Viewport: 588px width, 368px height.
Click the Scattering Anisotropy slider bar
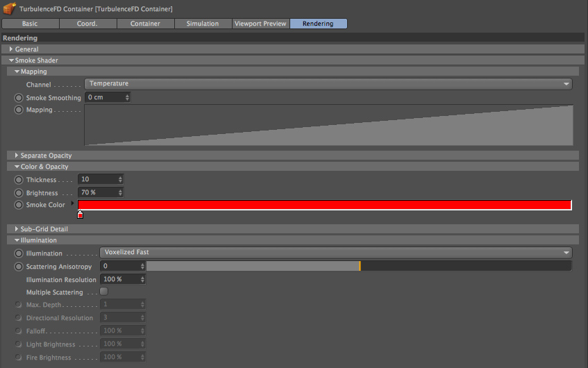coord(359,266)
